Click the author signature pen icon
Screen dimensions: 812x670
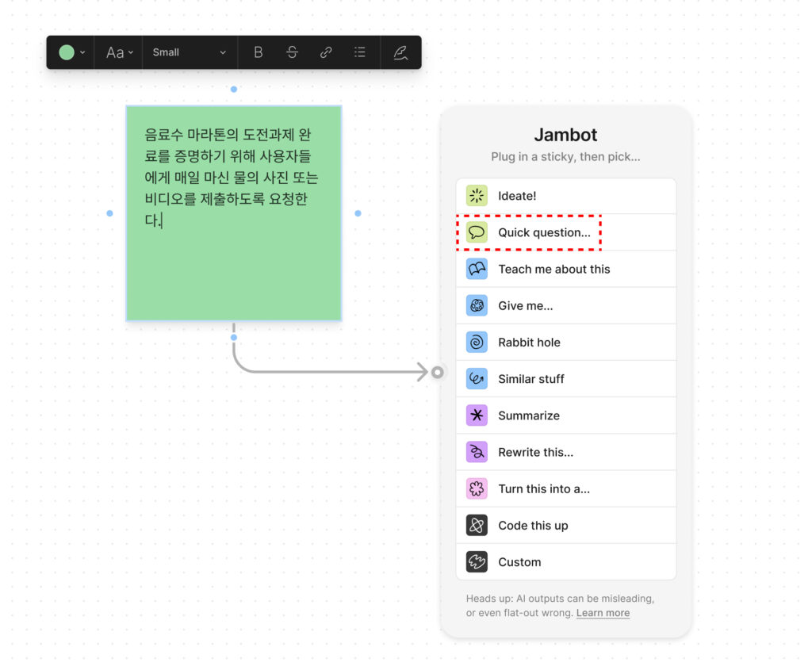(x=400, y=52)
